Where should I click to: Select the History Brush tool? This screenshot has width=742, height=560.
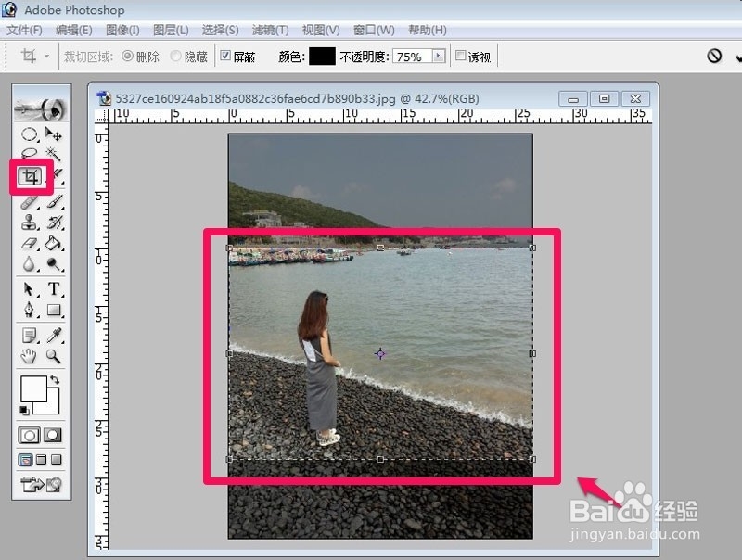pyautogui.click(x=55, y=223)
